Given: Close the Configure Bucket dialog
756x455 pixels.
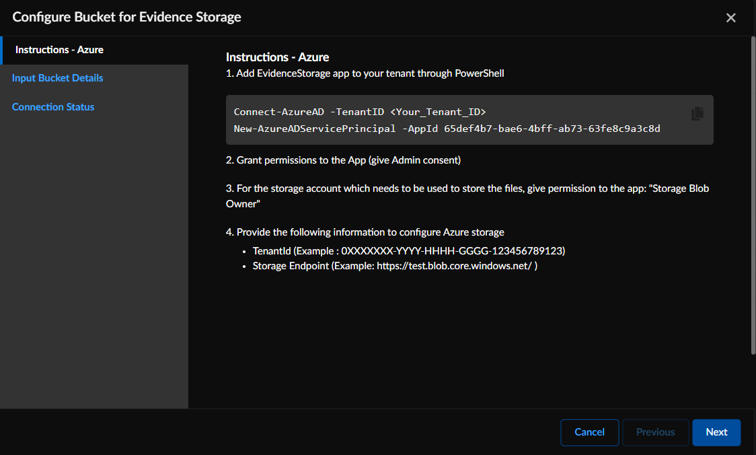Looking at the screenshot, I should coord(731,17).
